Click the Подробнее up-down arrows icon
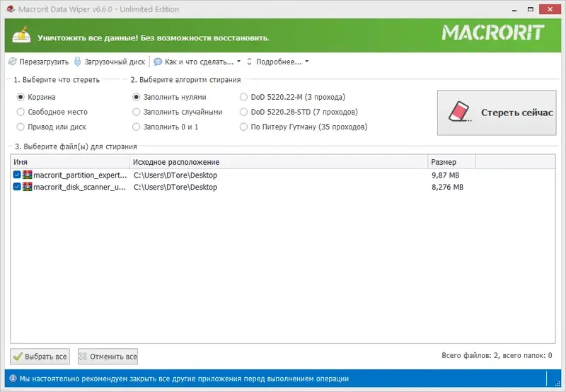 249,62
